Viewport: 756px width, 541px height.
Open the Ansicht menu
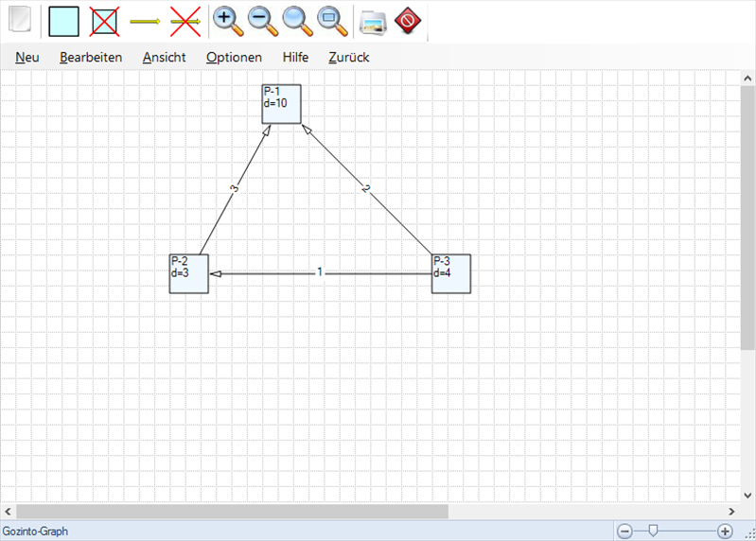(165, 57)
